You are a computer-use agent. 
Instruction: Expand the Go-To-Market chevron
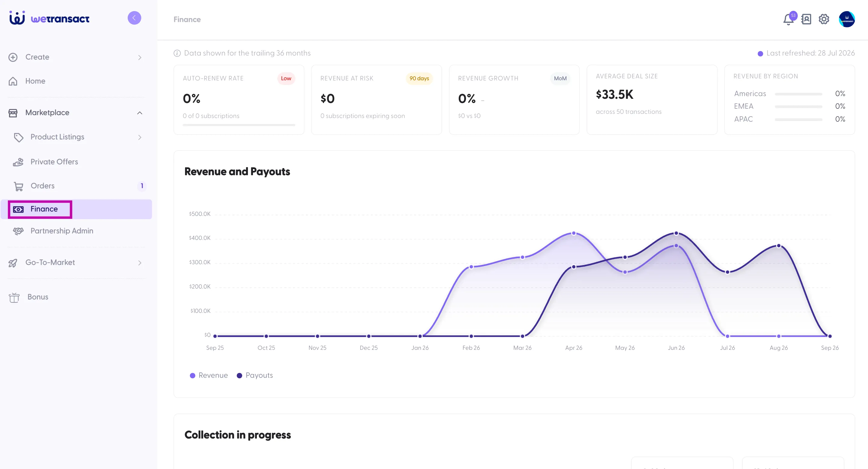coord(139,263)
